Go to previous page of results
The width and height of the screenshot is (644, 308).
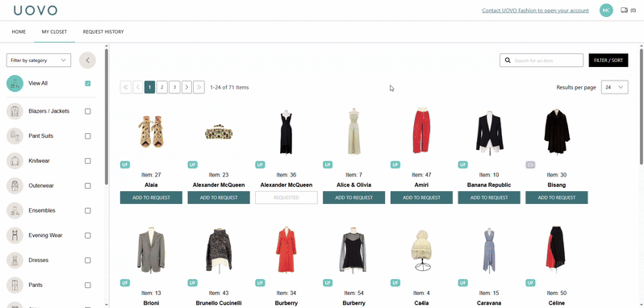138,87
